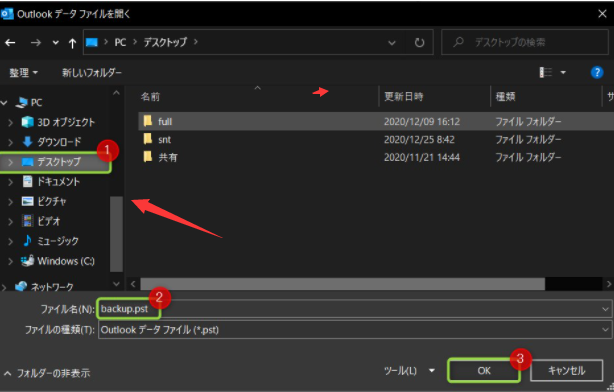Expand the ダウンロード node

[11, 142]
